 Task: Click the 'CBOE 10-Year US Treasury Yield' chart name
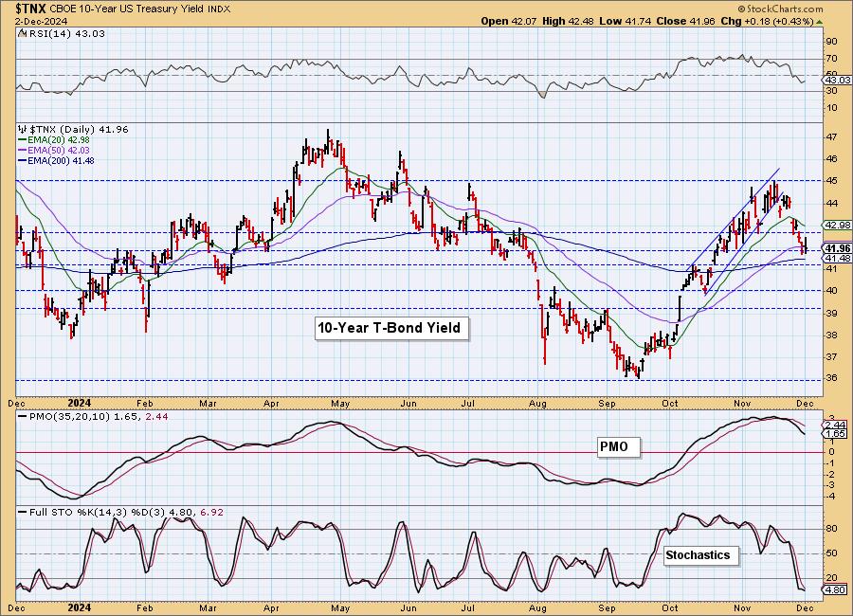click(127, 9)
